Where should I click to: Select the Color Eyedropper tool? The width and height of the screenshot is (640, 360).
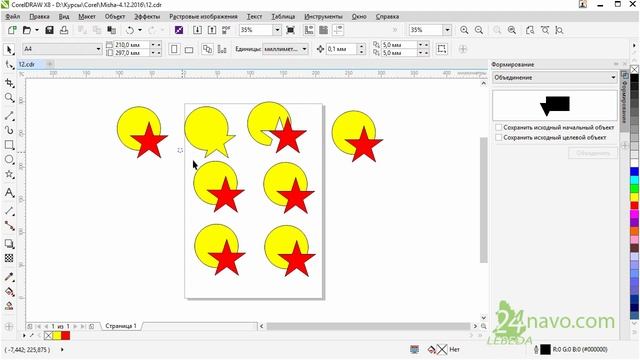point(9,277)
